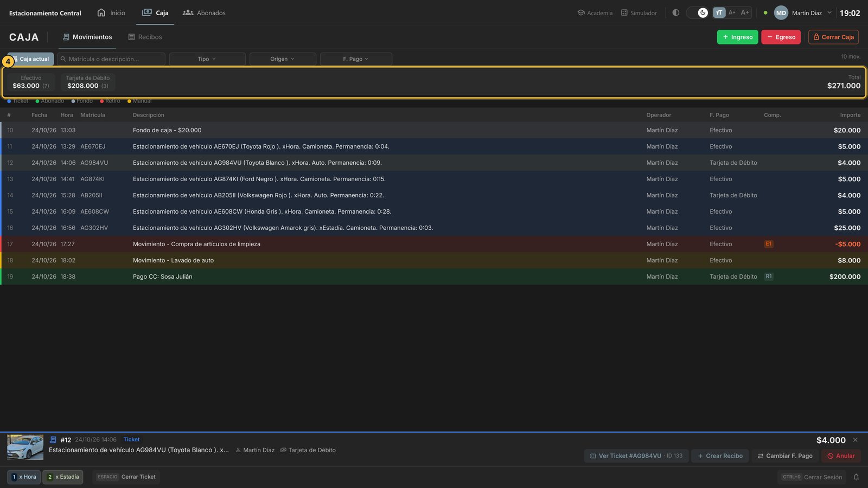Image resolution: width=868 pixels, height=488 pixels.
Task: Click the Cerrar Ticket button
Action: coord(126,477)
